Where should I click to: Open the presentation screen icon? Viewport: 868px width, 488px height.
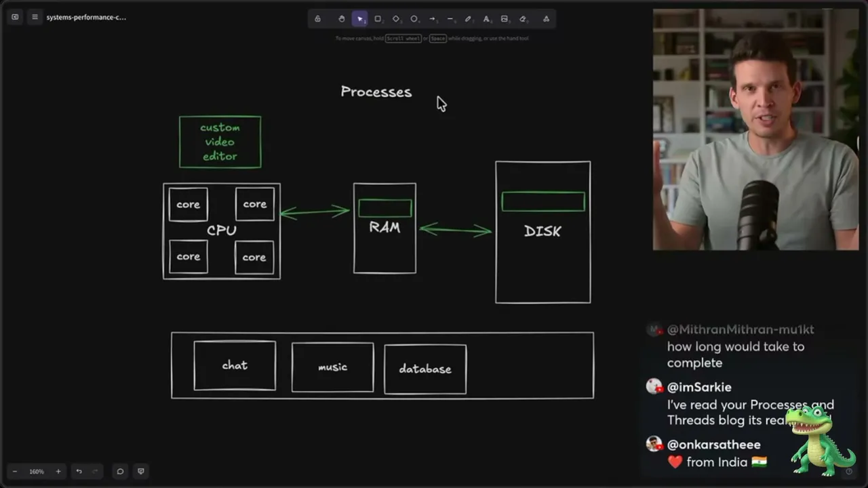(x=140, y=471)
